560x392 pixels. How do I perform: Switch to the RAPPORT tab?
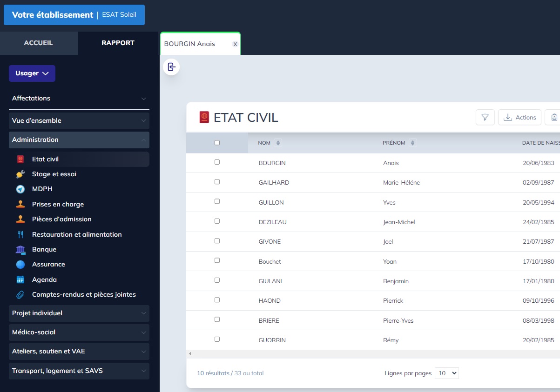coord(118,43)
